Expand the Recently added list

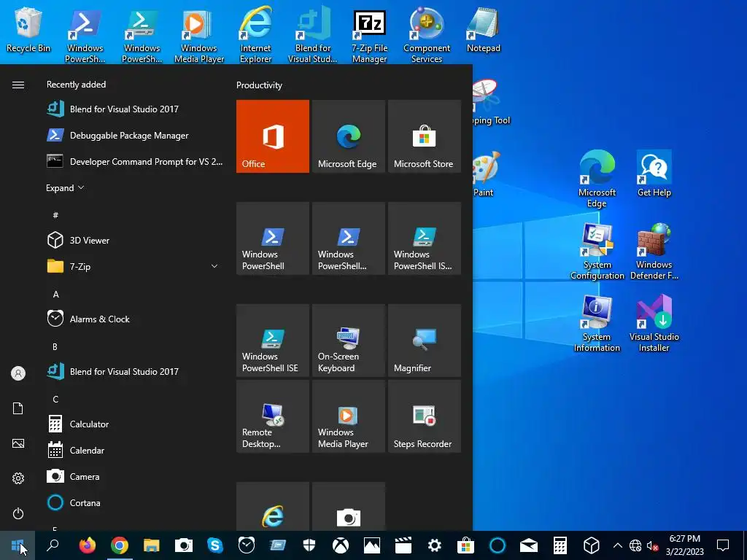(65, 187)
